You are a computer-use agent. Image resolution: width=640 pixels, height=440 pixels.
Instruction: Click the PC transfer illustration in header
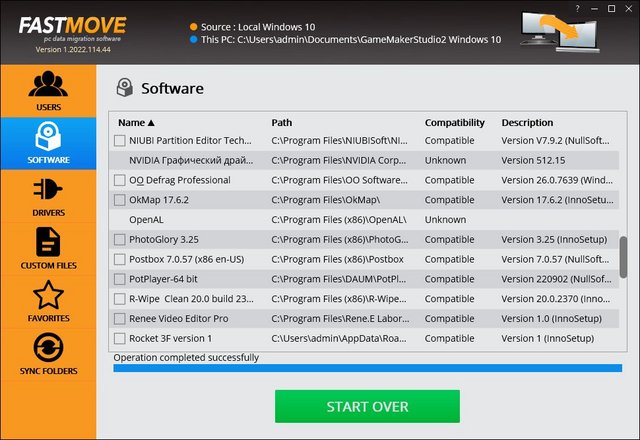560,32
